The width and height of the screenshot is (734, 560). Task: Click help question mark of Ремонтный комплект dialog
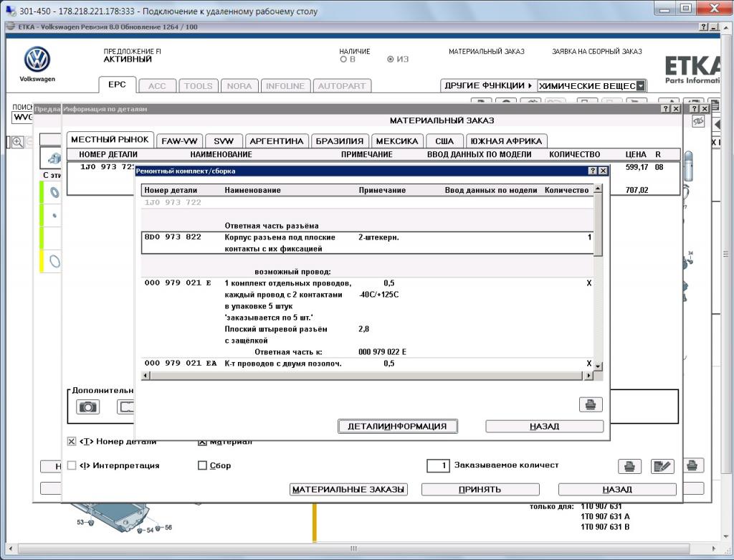click(593, 171)
